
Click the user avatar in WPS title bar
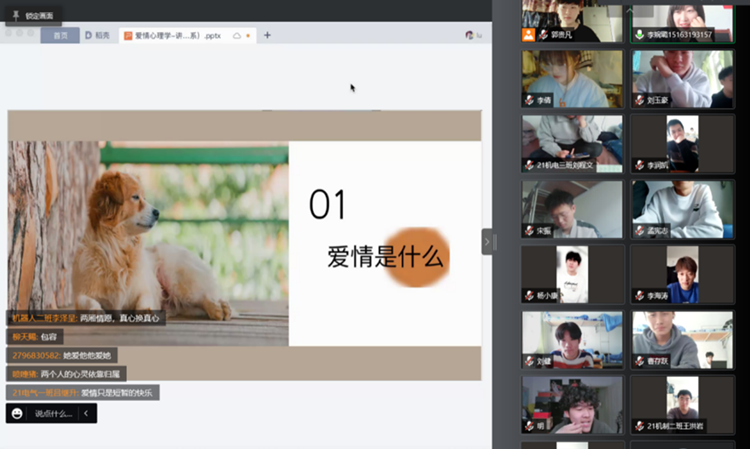(470, 35)
